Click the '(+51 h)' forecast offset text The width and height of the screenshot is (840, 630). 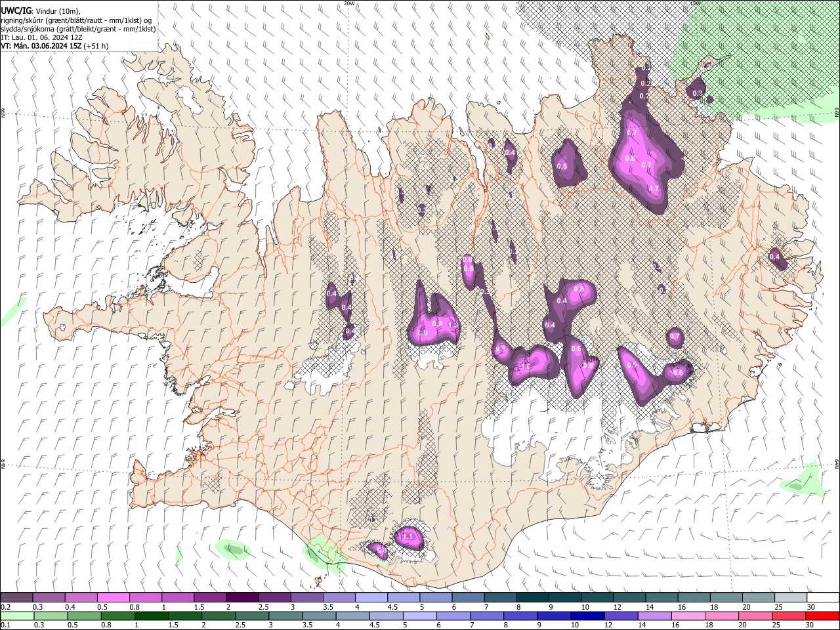pyautogui.click(x=96, y=46)
